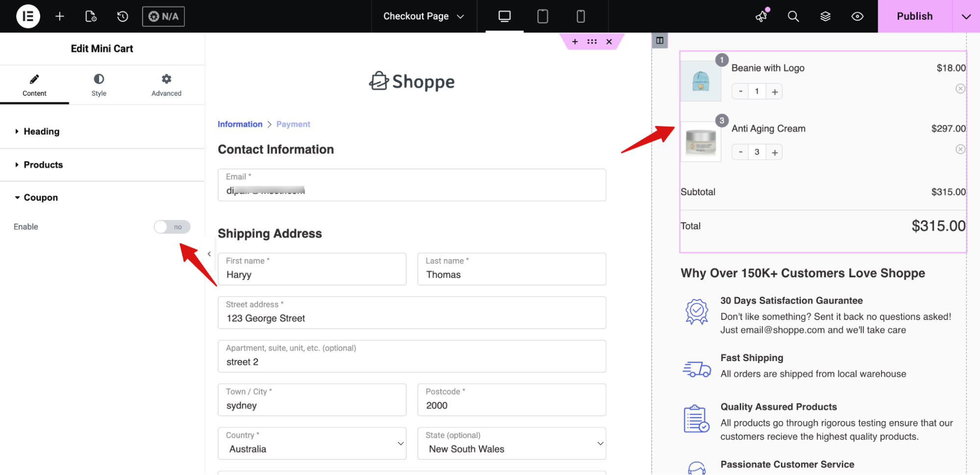View revision history
The image size is (980, 475).
(122, 16)
